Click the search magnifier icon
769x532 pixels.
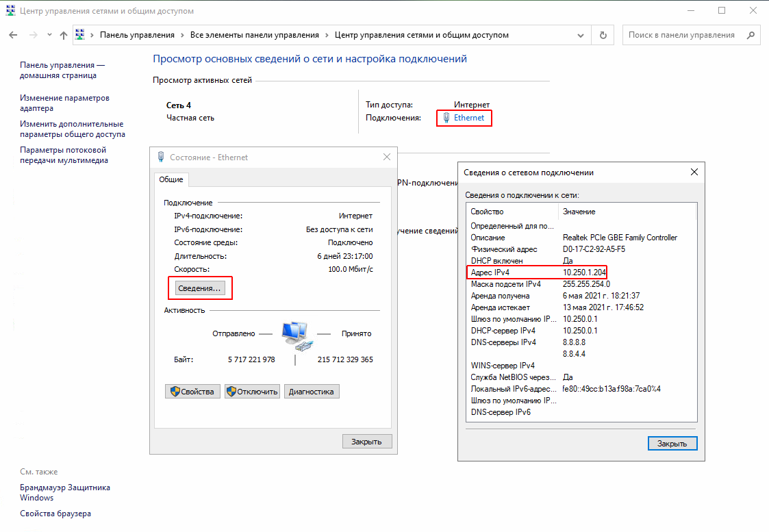point(751,35)
